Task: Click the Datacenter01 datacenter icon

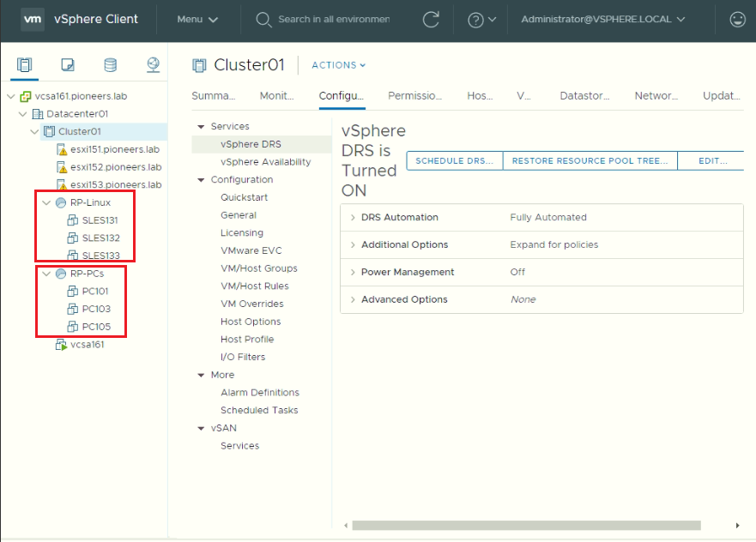Action: pos(38,114)
